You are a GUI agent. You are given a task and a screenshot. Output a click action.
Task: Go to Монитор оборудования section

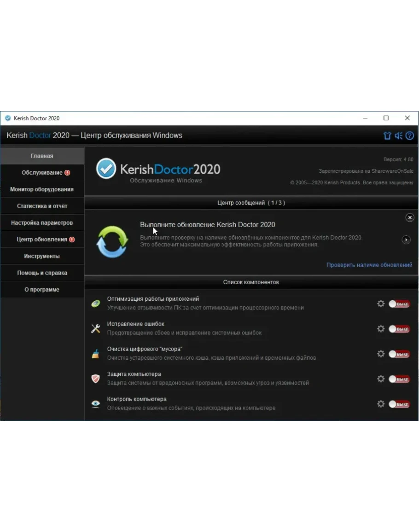42,189
